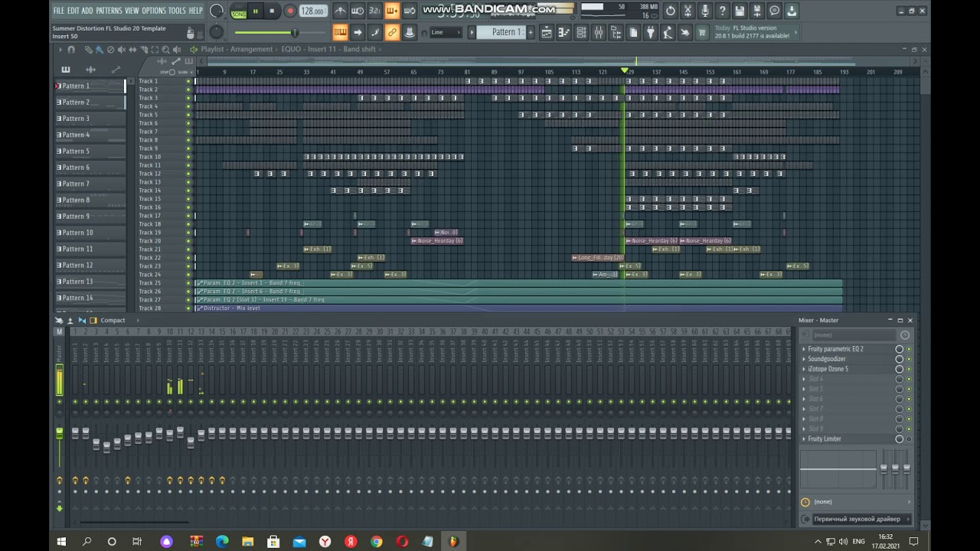Open the Mixer view icon
This screenshot has height=551, width=980.
[599, 32]
